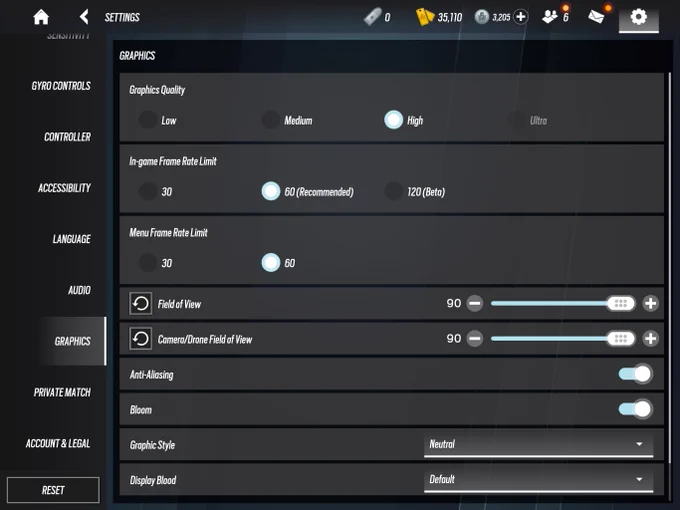Set menu frame rate limit to 30
This screenshot has height=510, width=680.
pyautogui.click(x=148, y=263)
